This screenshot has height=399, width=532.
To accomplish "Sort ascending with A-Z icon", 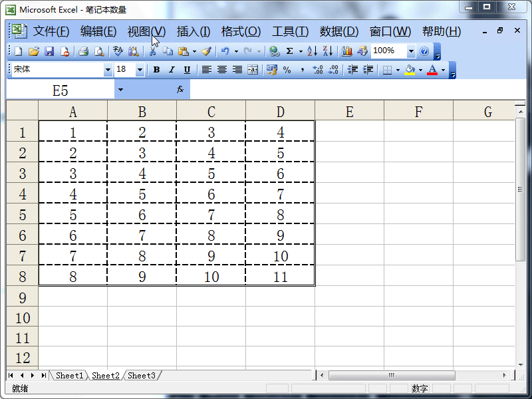I will pyautogui.click(x=312, y=51).
